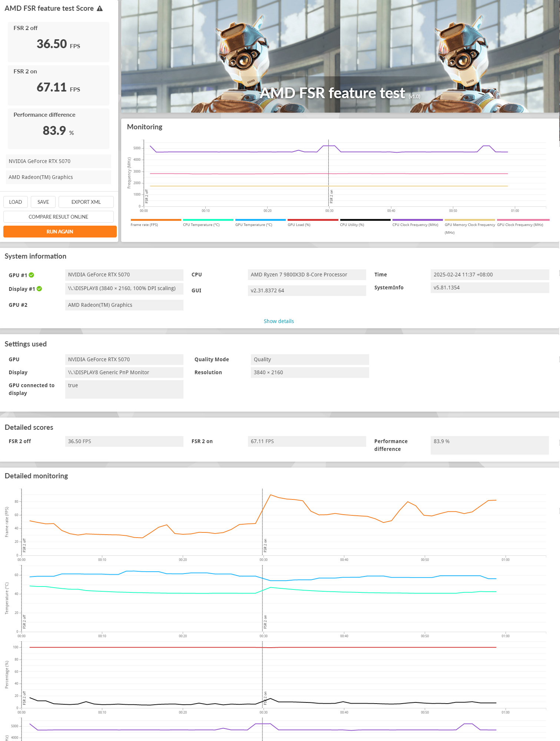Viewport: 560px width, 741px height.
Task: Click Detailed scores FSR 2 on 67.11 FPS
Action: coord(307,441)
